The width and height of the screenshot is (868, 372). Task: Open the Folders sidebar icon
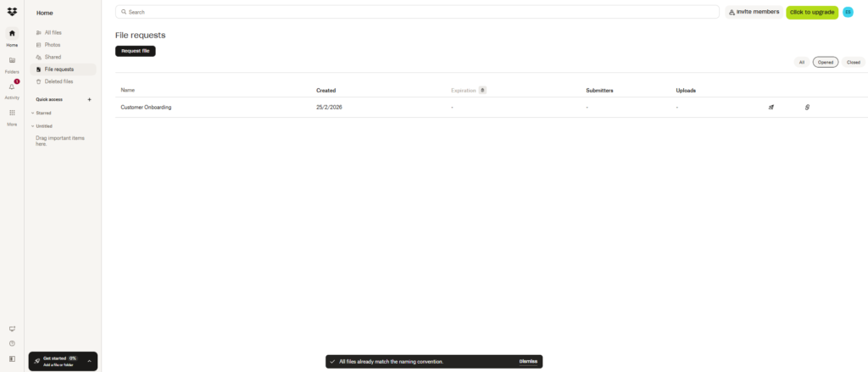[x=12, y=61]
